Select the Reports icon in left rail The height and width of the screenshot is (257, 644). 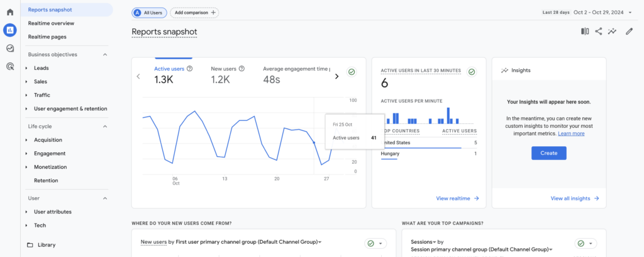pos(10,30)
